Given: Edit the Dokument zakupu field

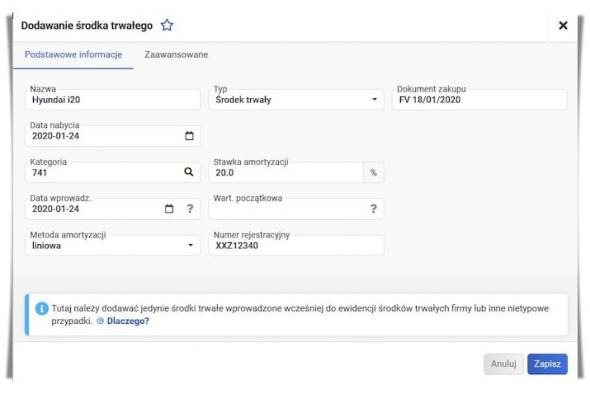Looking at the screenshot, I should [x=479, y=100].
